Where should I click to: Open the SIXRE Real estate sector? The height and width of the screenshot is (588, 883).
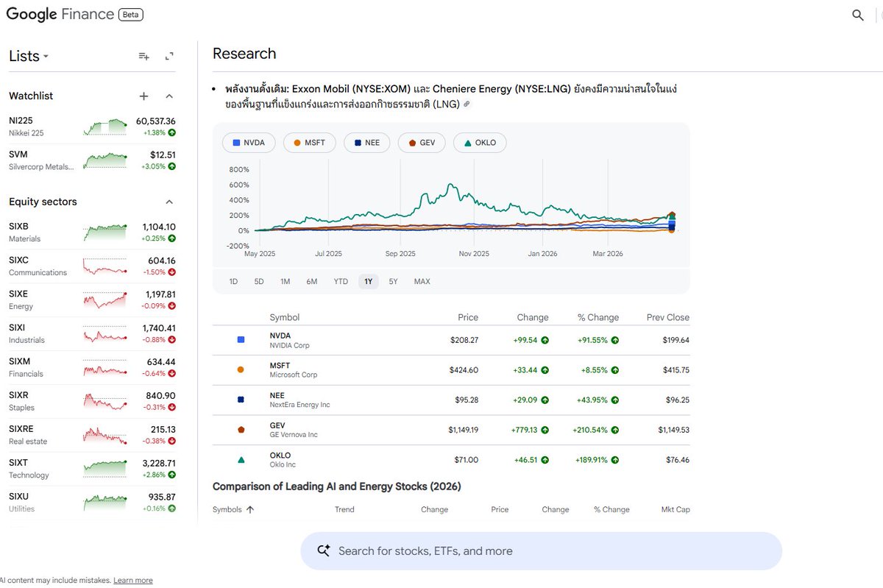point(92,436)
